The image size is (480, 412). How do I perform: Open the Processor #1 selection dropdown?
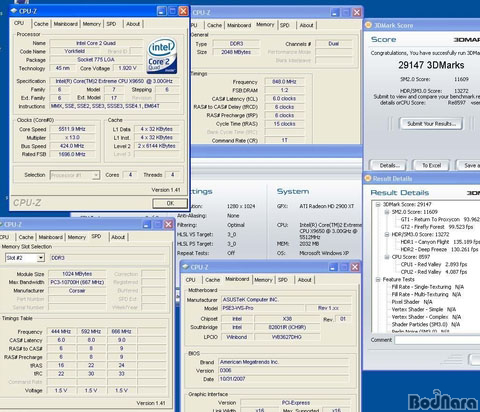click(96, 175)
